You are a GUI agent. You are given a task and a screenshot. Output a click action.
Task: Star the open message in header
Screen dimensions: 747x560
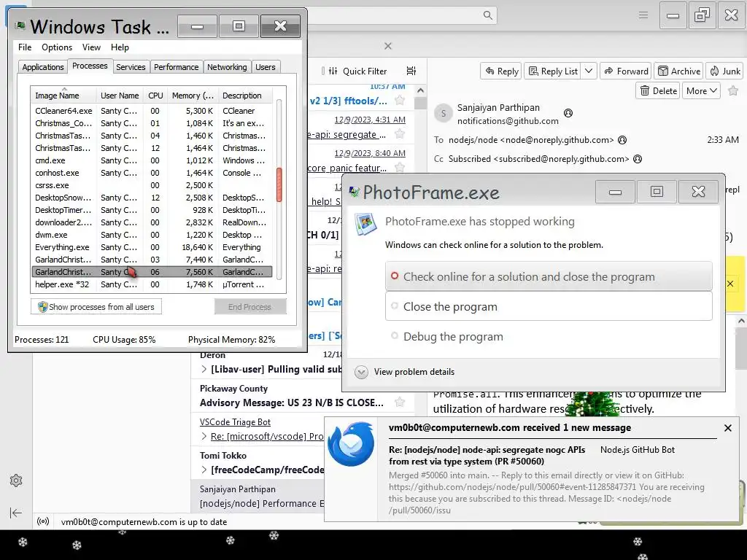coord(733,90)
